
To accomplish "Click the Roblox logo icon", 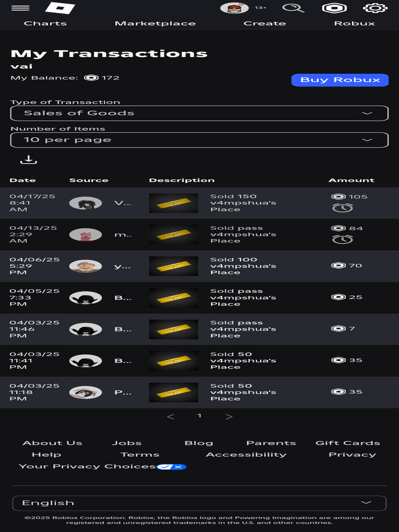I will click(60, 8).
